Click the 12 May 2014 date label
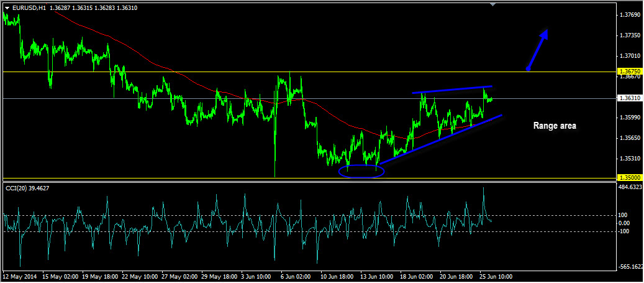Screen dimensions: 644x283 pos(19,276)
